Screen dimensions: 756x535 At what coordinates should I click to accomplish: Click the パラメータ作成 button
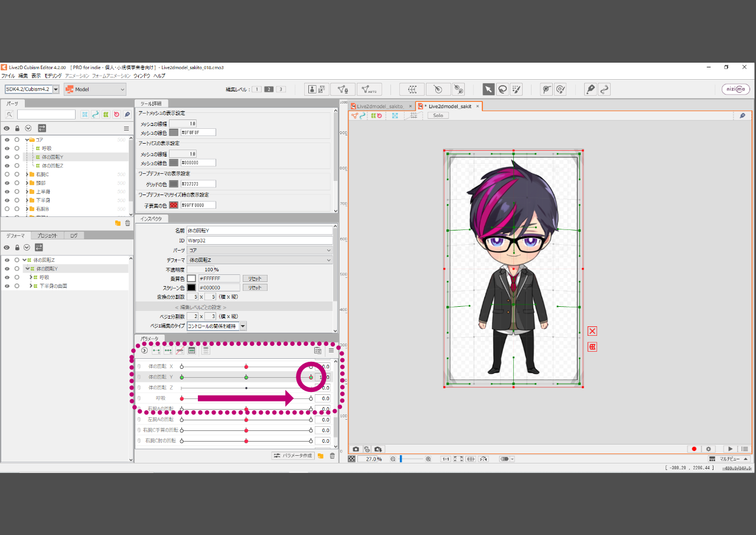[x=293, y=456]
